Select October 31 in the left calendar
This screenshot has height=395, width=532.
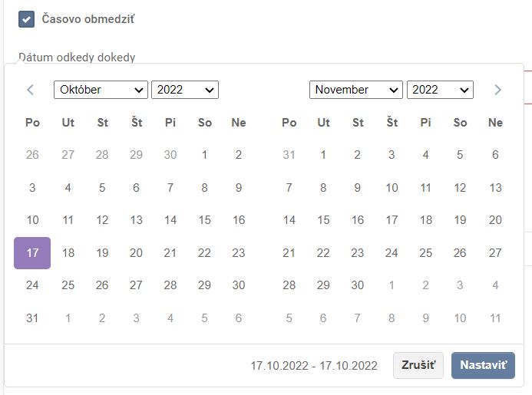[x=32, y=318]
